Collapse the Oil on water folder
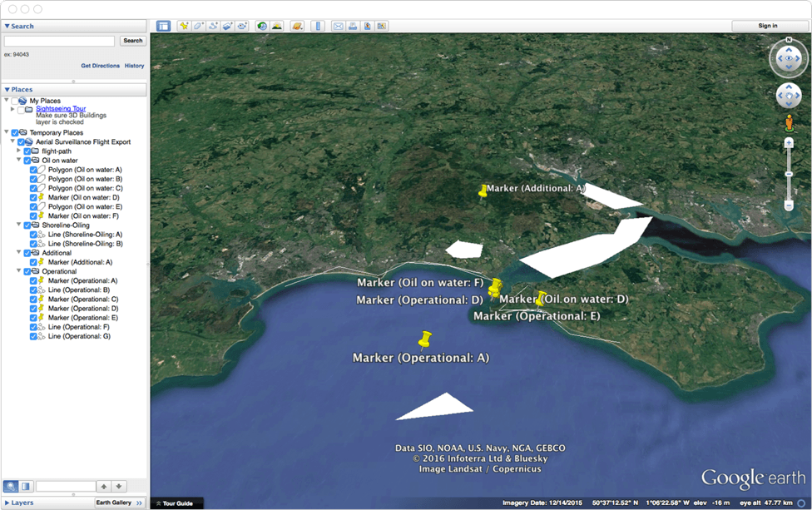The width and height of the screenshot is (812, 510). click(x=18, y=160)
